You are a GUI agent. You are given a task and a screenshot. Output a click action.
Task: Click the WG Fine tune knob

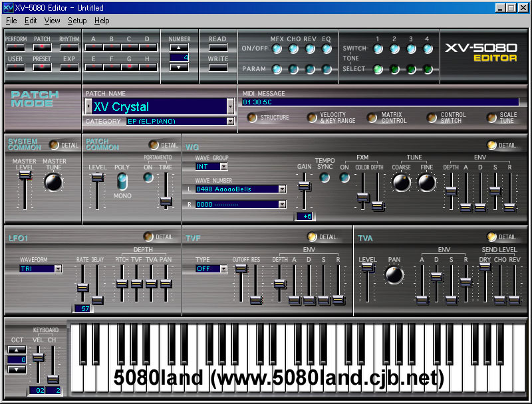(427, 182)
